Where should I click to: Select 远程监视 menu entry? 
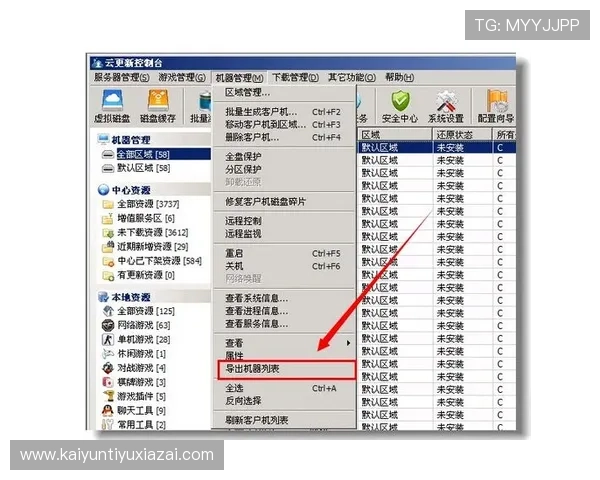(x=284, y=233)
